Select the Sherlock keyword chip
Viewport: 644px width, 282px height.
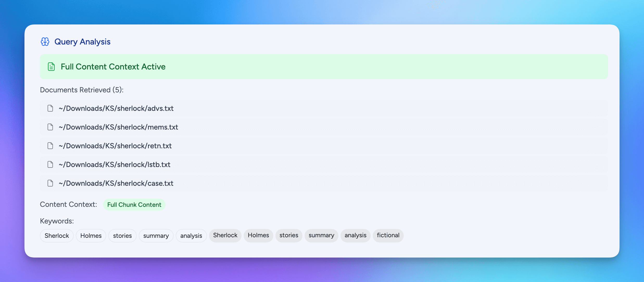[x=56, y=235]
